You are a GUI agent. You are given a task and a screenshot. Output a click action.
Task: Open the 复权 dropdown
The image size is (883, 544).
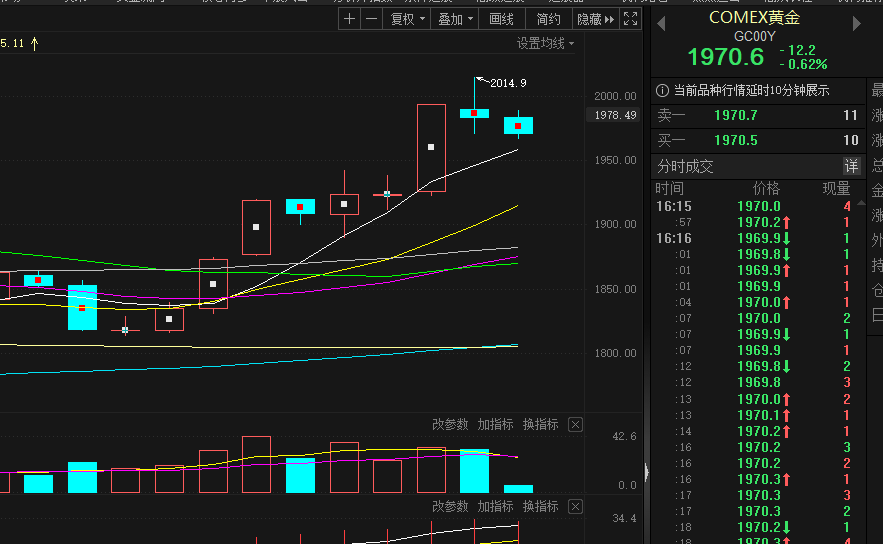[x=407, y=19]
